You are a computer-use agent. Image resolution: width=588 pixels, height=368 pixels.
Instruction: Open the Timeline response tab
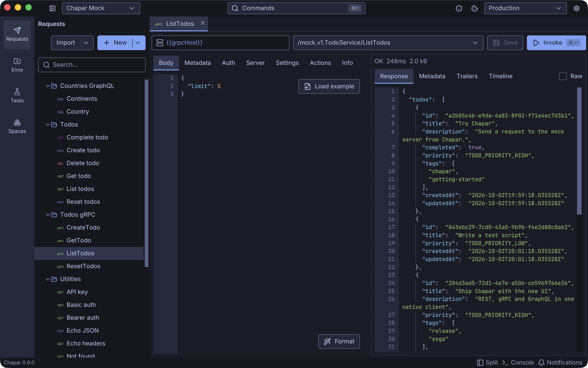[x=500, y=76]
